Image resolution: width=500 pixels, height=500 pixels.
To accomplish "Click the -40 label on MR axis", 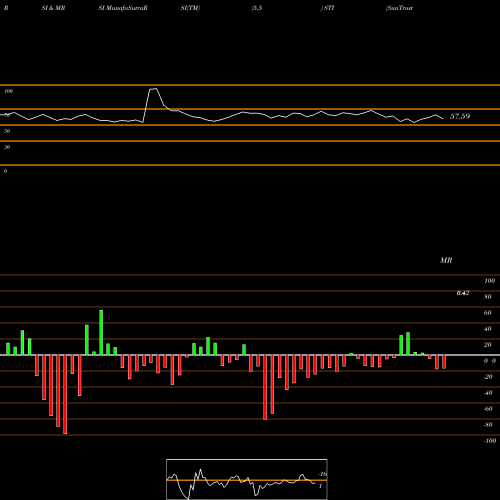I will click(x=488, y=393).
